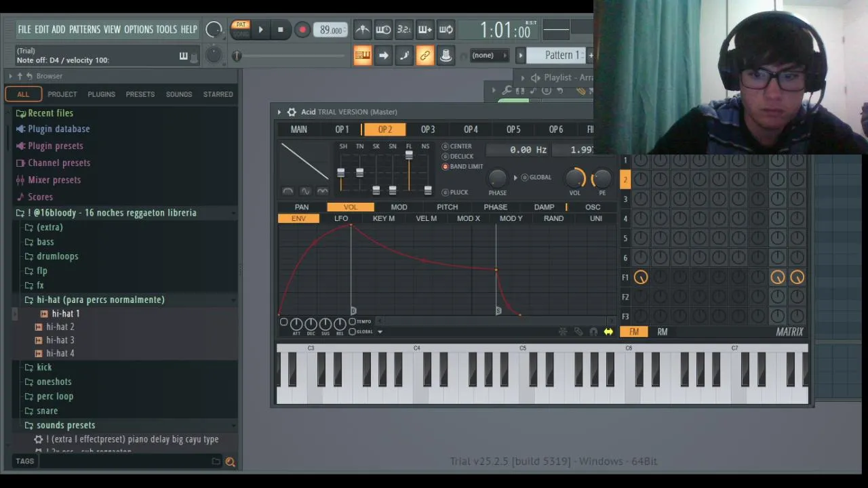Toggle blend recording overdub icon
868x488 pixels.
[x=425, y=29]
